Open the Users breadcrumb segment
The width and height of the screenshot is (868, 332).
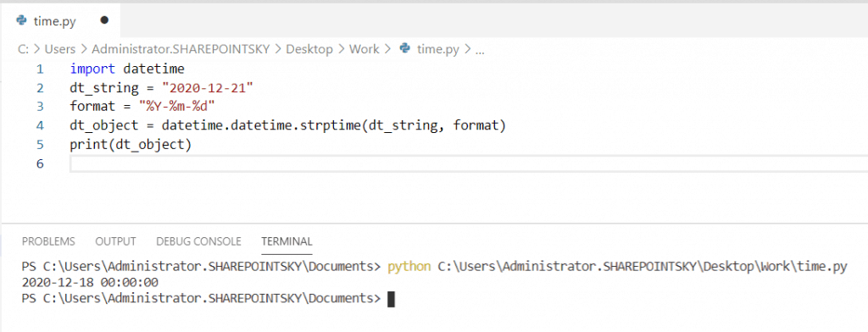click(x=60, y=49)
